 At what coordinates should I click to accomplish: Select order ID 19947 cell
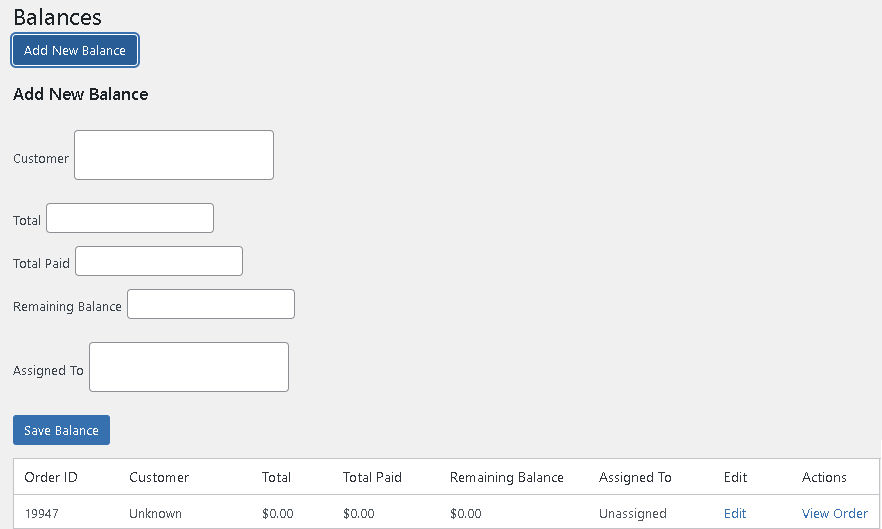pos(42,513)
